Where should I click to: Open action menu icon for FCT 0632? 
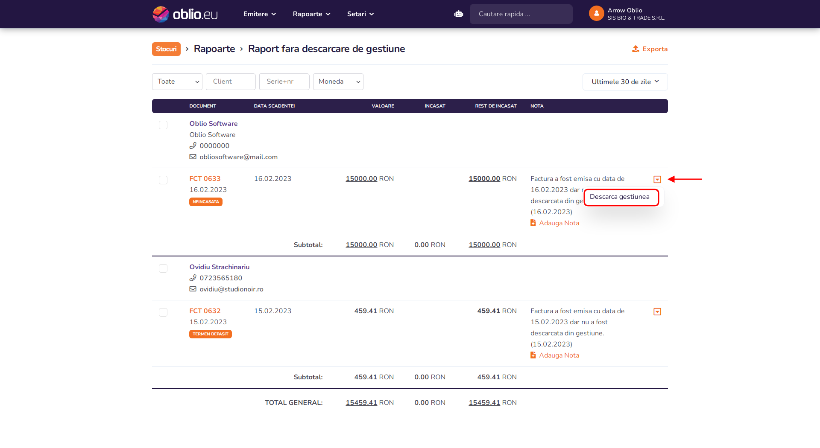[657, 312]
